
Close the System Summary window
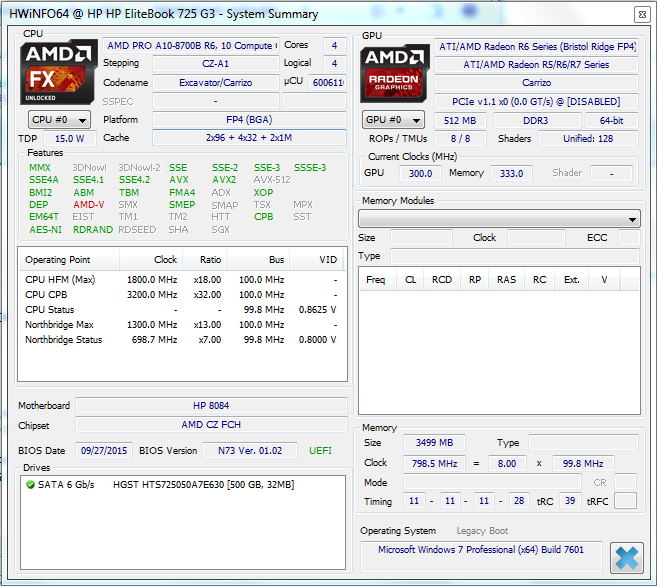pyautogui.click(x=642, y=15)
